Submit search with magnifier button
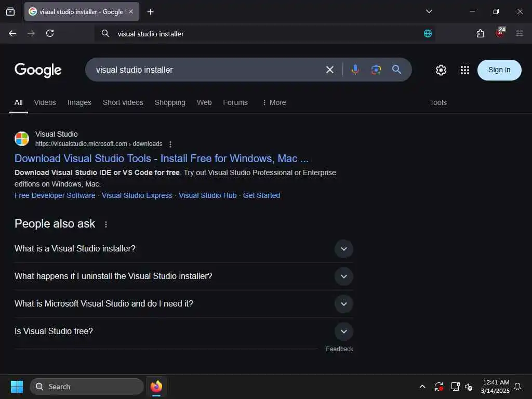Image resolution: width=532 pixels, height=399 pixels. tap(396, 70)
